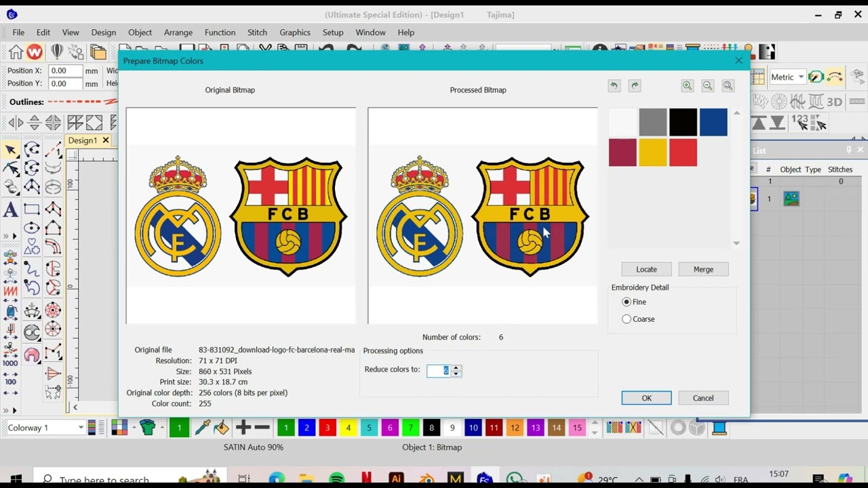Close the Prepare Bitmap Colors dialog
Image resolution: width=868 pixels, height=488 pixels.
(x=738, y=61)
